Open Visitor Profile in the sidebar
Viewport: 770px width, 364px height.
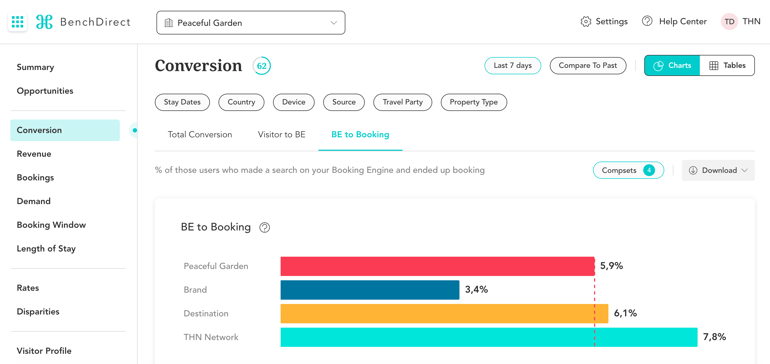coord(44,351)
